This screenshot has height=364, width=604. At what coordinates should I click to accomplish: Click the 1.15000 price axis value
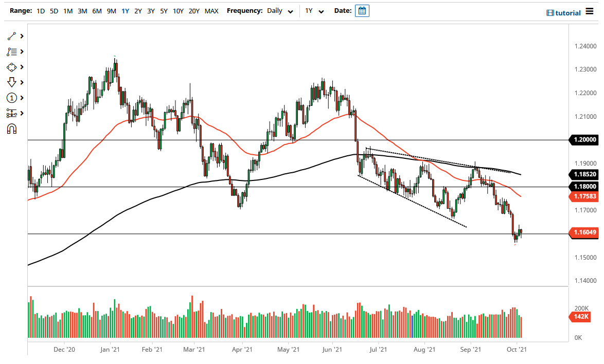585,258
